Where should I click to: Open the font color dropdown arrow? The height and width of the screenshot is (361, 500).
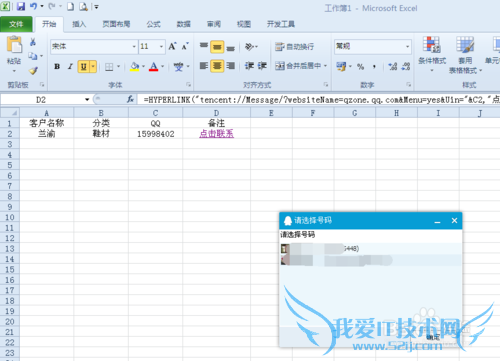[163, 67]
